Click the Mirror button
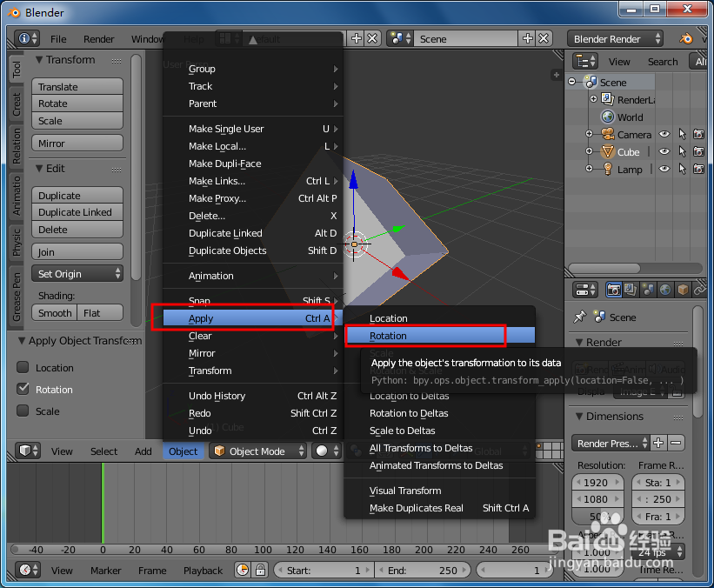714x588 pixels. point(77,143)
